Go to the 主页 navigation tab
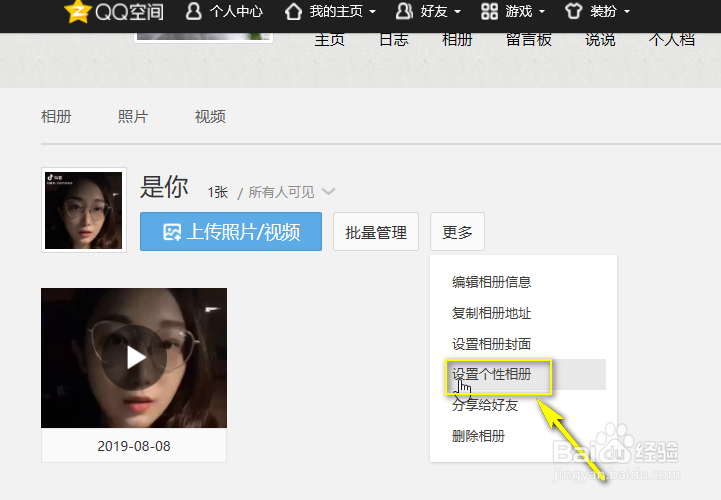The width and height of the screenshot is (721, 500). point(330,40)
